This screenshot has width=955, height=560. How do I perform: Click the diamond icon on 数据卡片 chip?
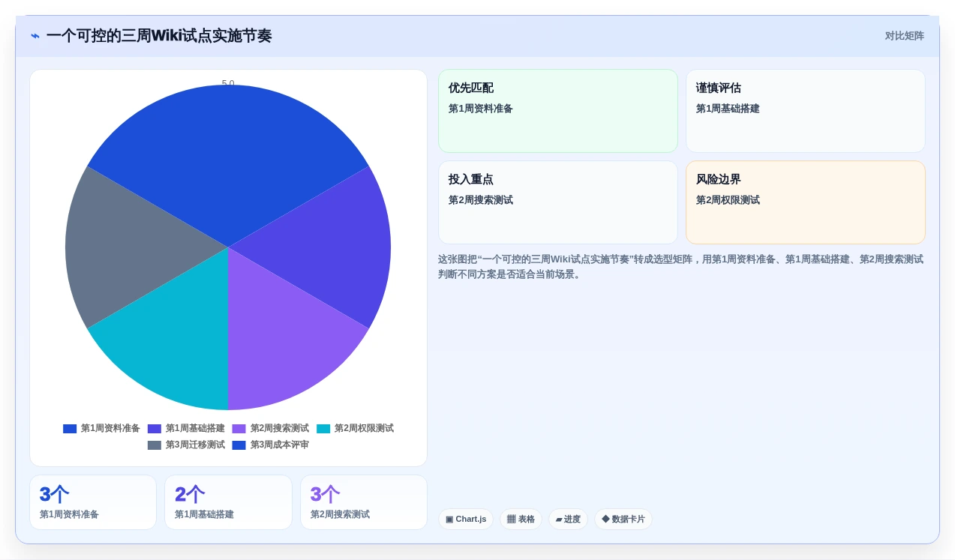pyautogui.click(x=605, y=519)
